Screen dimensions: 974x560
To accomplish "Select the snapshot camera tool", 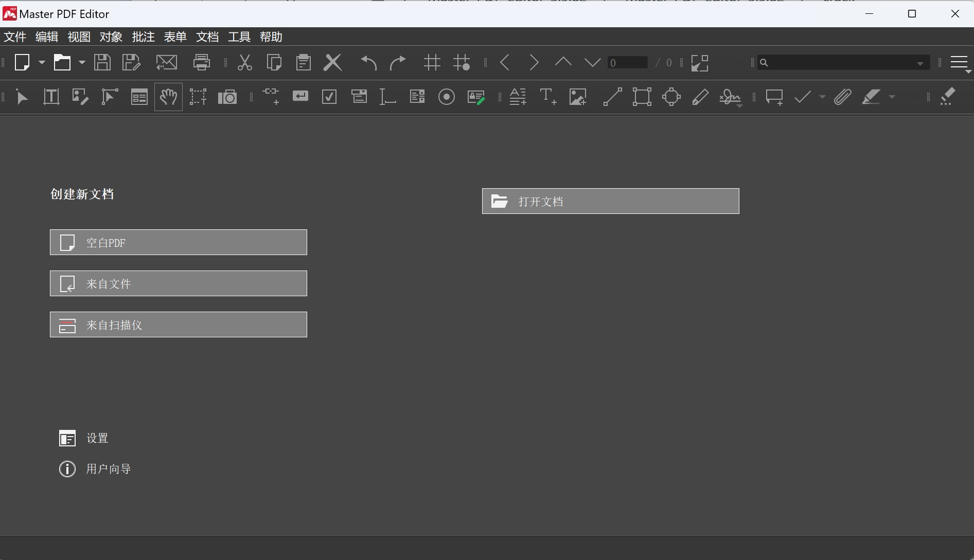I will (227, 97).
